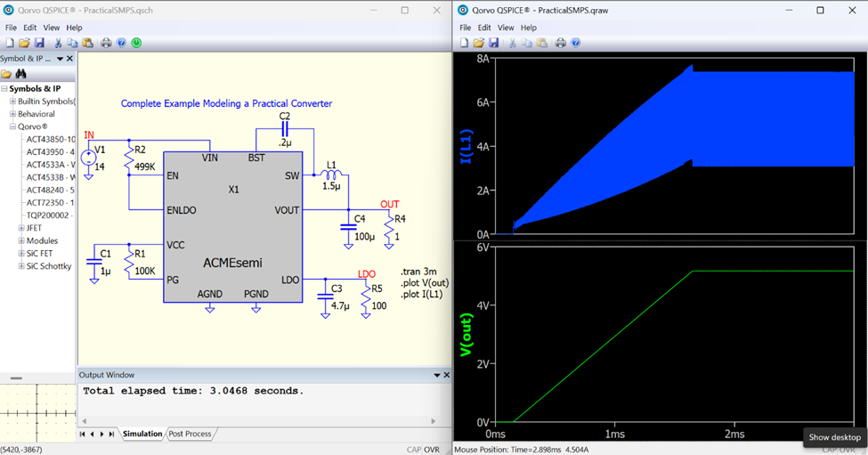Open the View menu in schematic window

52,28
